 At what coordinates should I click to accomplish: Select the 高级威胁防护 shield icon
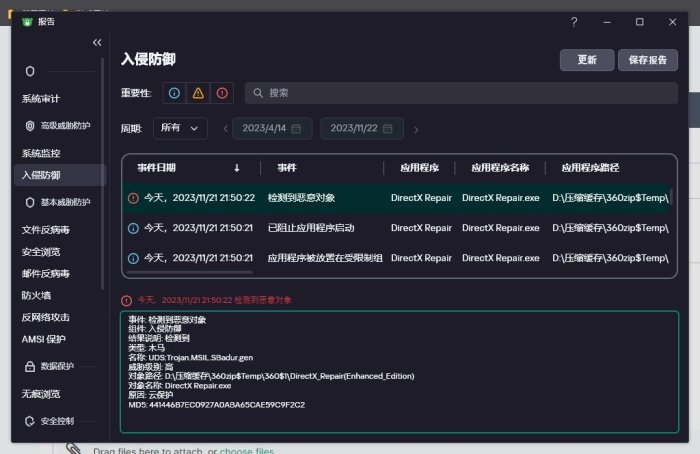coord(30,126)
